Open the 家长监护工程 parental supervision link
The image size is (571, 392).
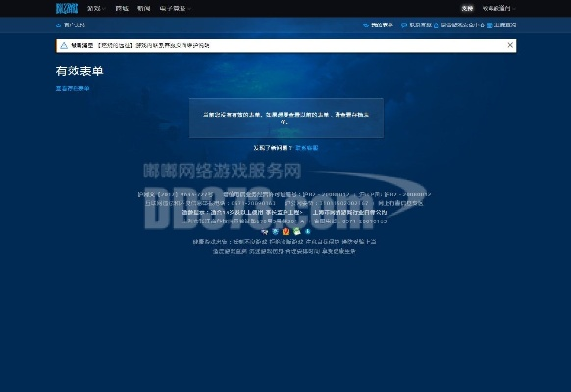(285, 212)
